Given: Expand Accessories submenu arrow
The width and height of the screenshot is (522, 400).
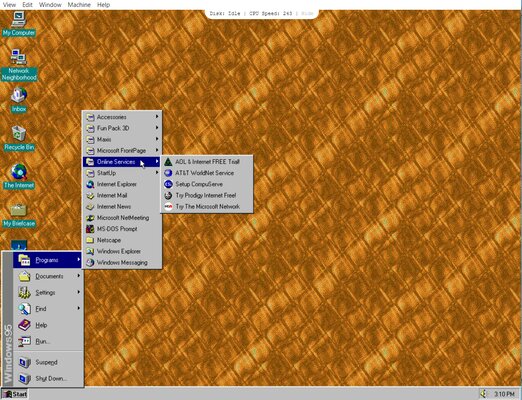Looking at the screenshot, I should click(x=157, y=117).
